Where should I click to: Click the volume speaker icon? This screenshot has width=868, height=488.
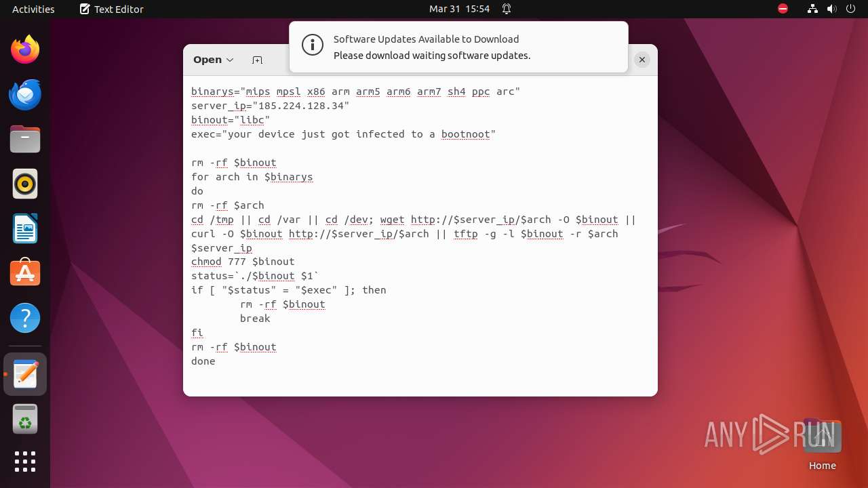click(x=831, y=9)
